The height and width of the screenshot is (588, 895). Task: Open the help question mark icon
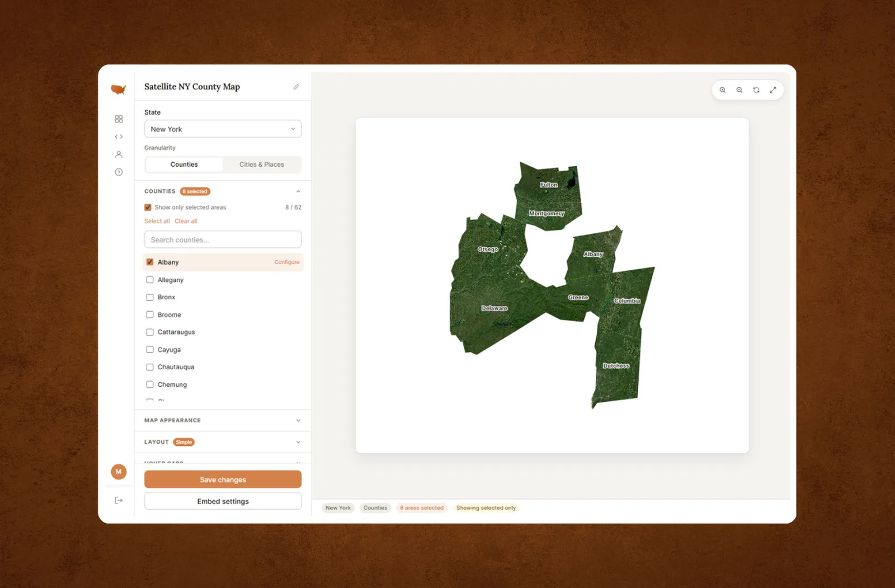tap(119, 172)
